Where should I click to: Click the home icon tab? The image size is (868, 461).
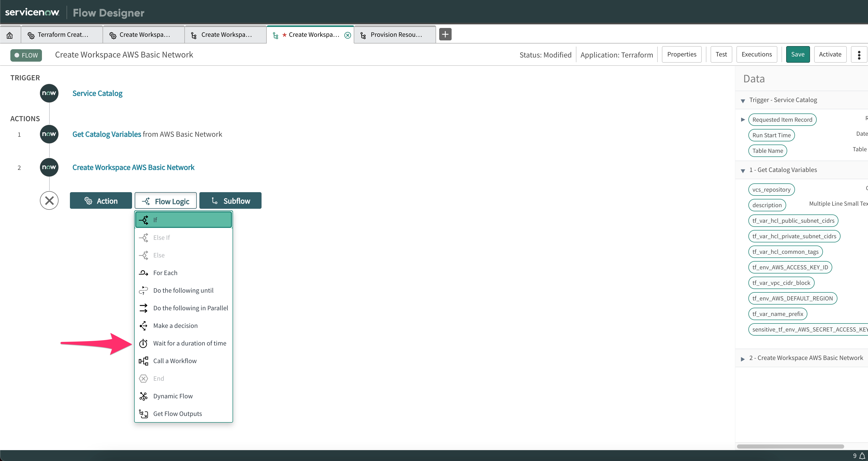[x=10, y=35]
